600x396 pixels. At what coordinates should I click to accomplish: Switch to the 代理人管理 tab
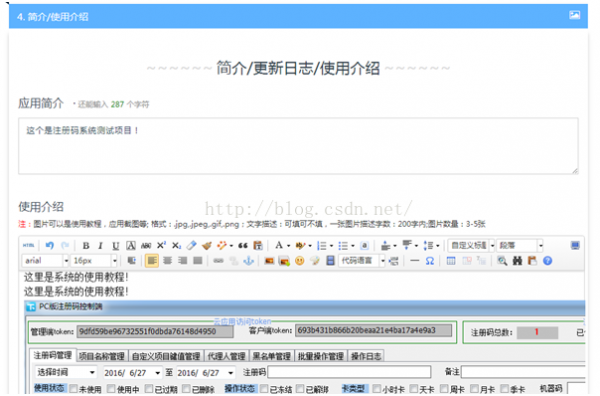pyautogui.click(x=227, y=356)
